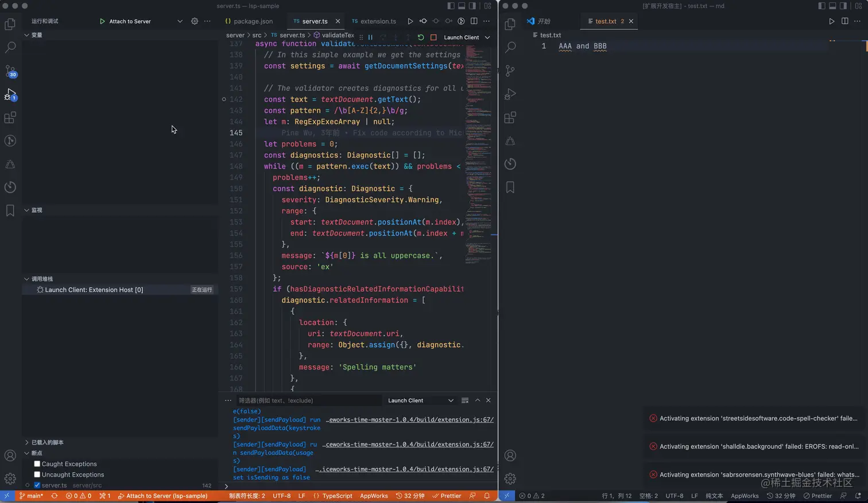The width and height of the screenshot is (868, 503).
Task: Select the test.txt tab in the right window
Action: (610, 21)
